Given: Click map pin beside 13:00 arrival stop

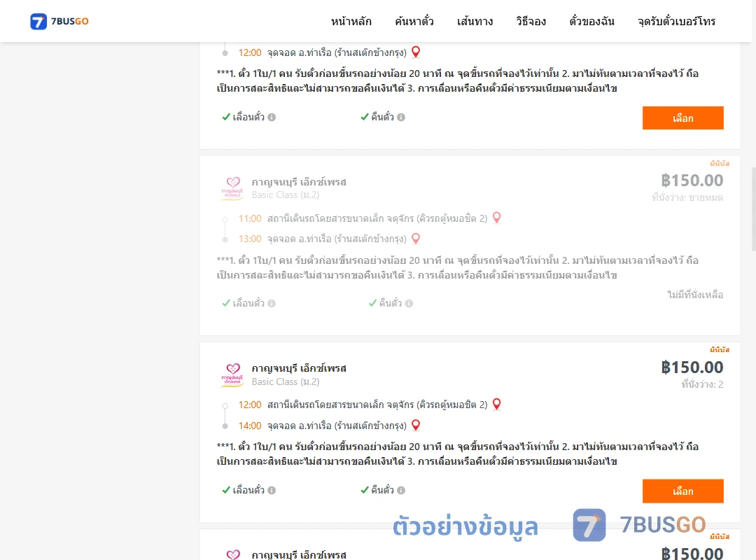Looking at the screenshot, I should (416, 239).
